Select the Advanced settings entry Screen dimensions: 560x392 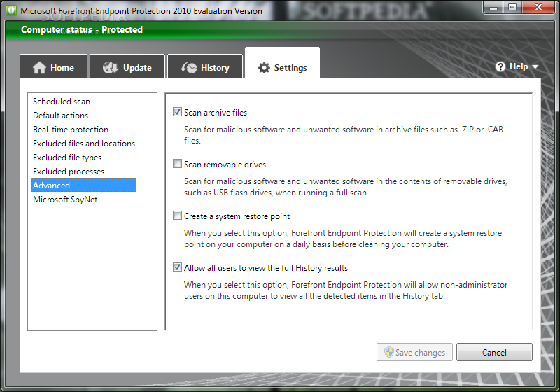(x=84, y=185)
